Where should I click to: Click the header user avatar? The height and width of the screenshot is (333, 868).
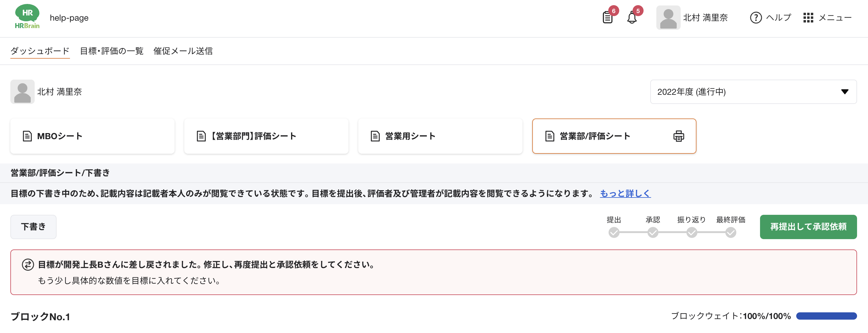coord(668,18)
